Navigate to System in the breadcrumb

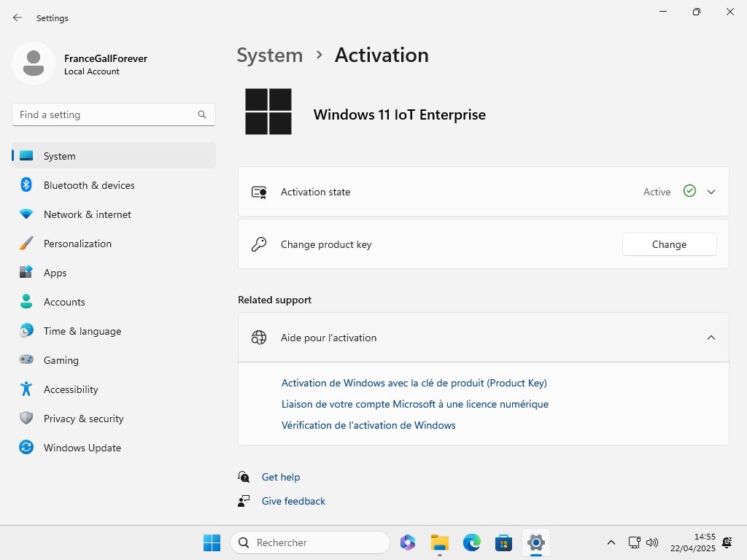270,55
